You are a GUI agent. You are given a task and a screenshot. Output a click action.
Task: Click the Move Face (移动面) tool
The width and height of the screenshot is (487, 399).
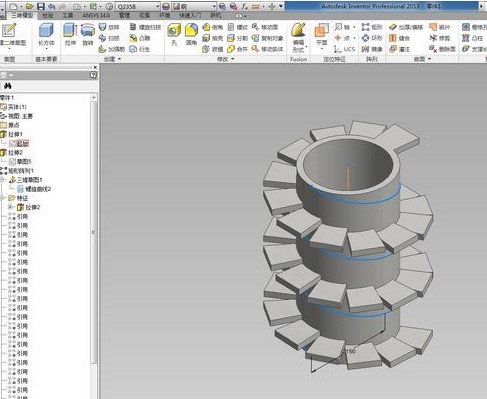click(265, 27)
